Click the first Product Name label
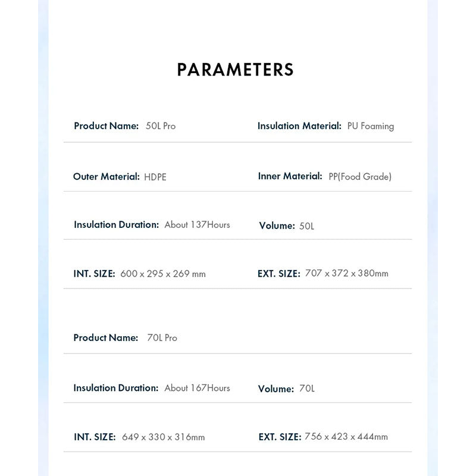This screenshot has height=476, width=476. (x=107, y=126)
